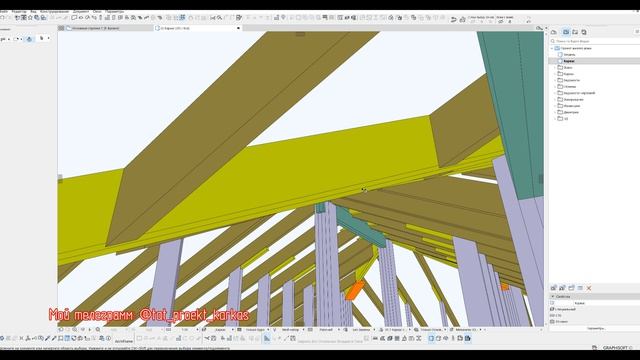Expand the last folder in view tree

click(555, 118)
